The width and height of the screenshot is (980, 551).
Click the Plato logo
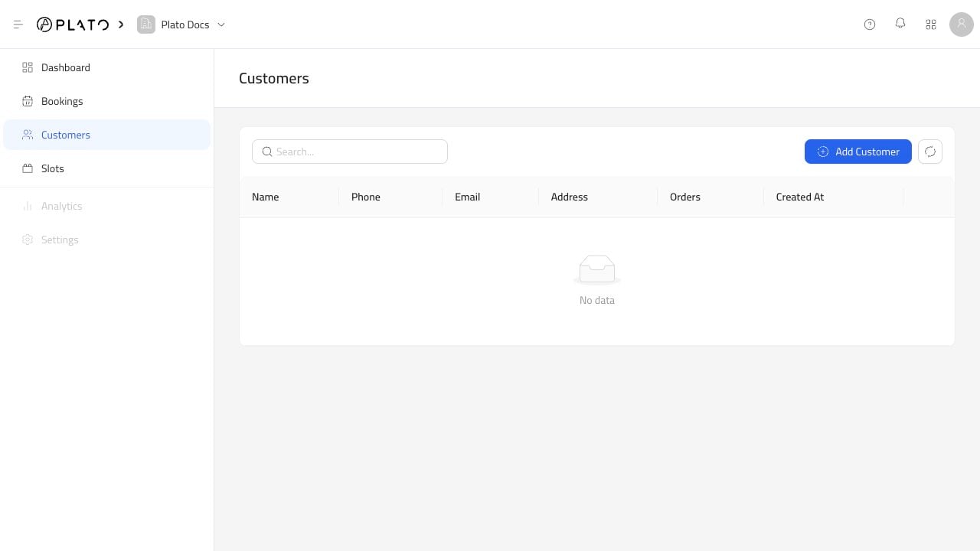(73, 24)
